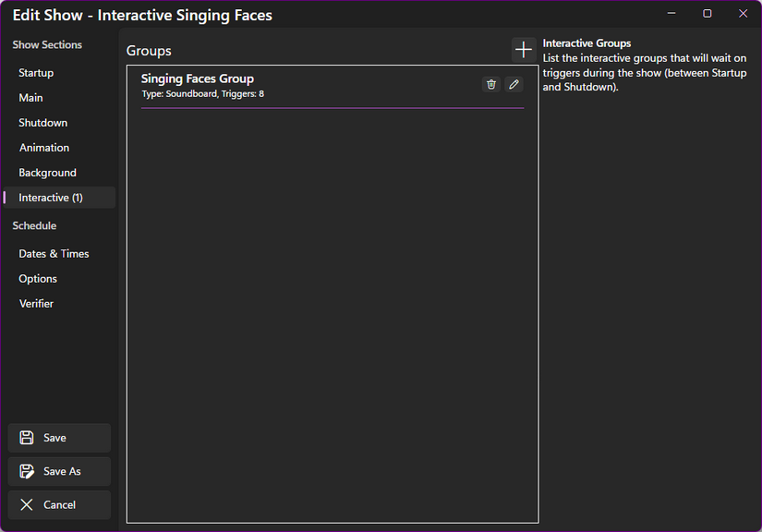Add a new interactive group
The width and height of the screenshot is (762, 532).
coord(523,50)
